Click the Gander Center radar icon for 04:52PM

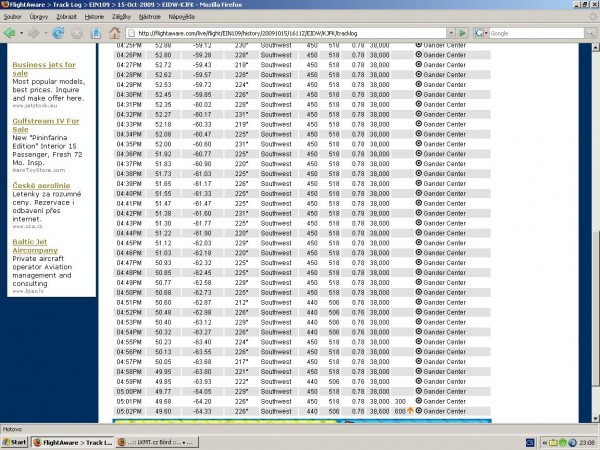(x=419, y=312)
